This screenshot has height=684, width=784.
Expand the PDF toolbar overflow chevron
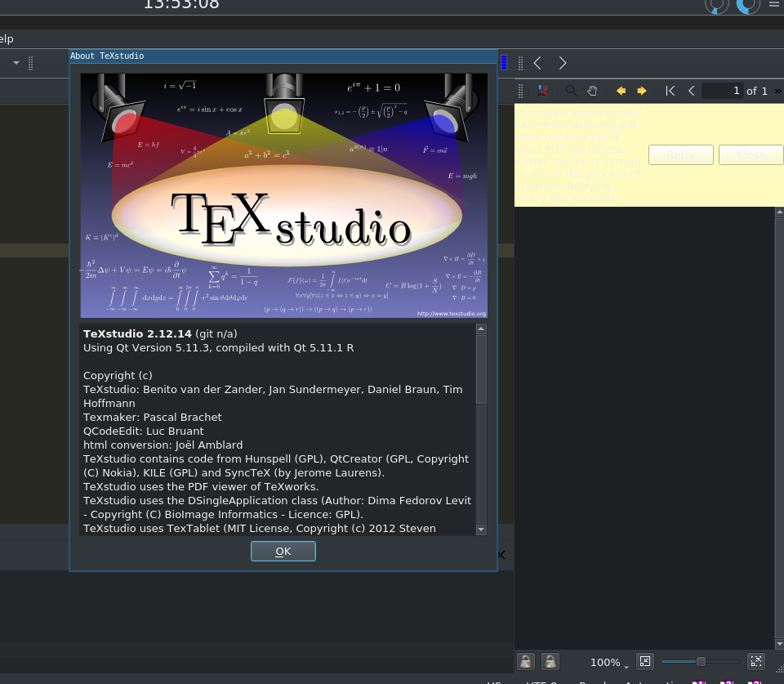777,90
